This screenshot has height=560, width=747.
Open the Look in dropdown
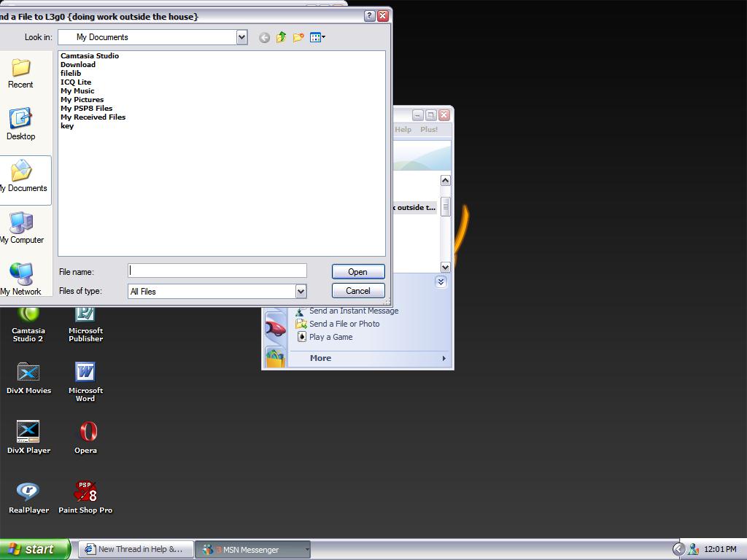pyautogui.click(x=241, y=37)
